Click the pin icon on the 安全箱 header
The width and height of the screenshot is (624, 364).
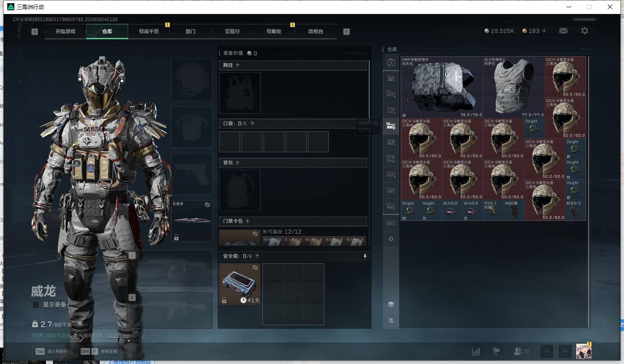point(365,256)
